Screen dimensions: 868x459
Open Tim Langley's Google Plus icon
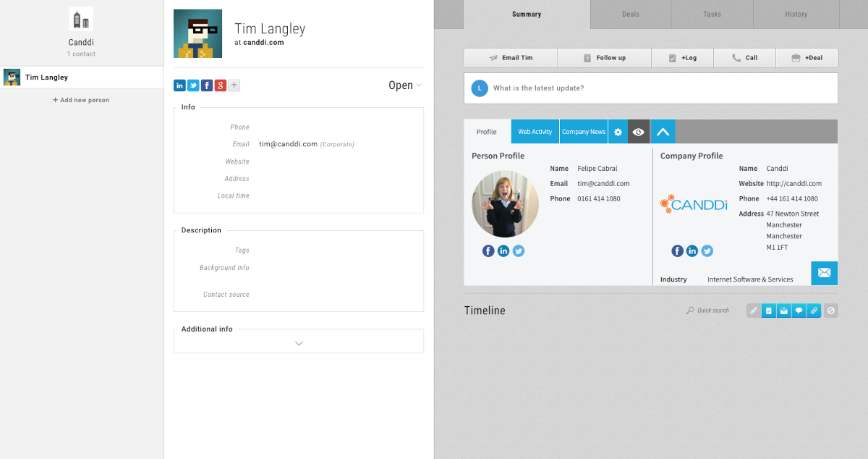coord(221,85)
